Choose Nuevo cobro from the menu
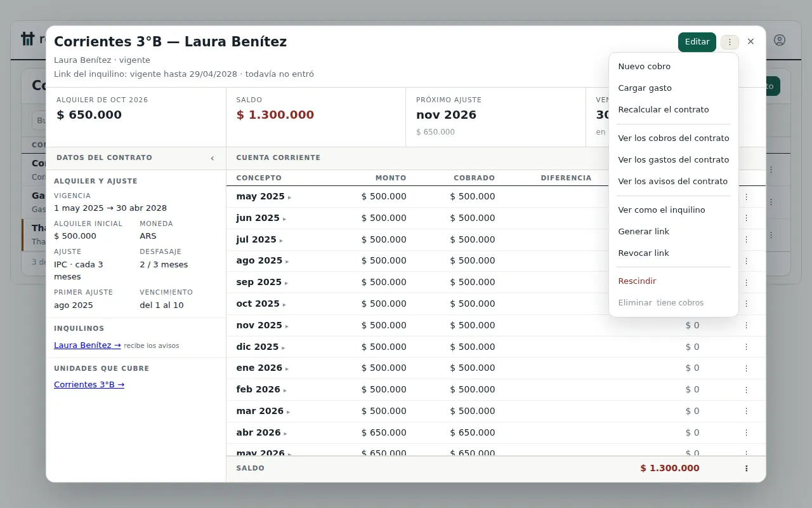Image resolution: width=812 pixels, height=508 pixels. point(674,67)
